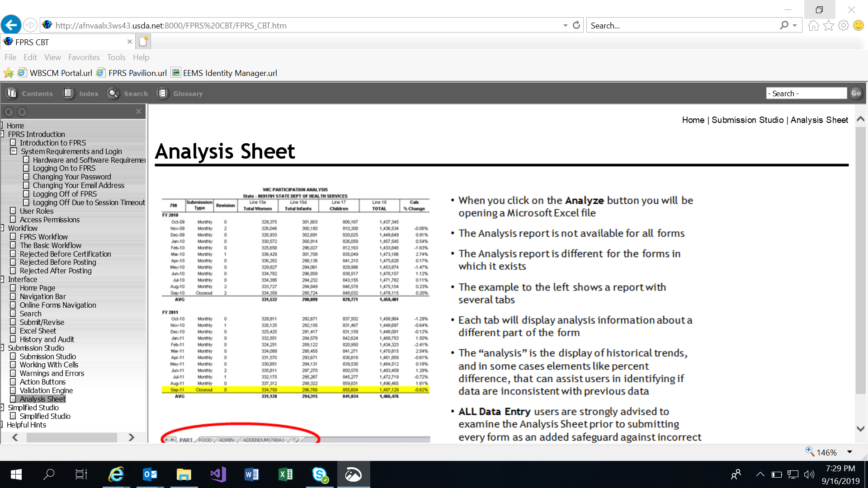Viewport: 868px width, 488px height.
Task: Click the contents pane horizontal scrollbar
Action: click(x=72, y=437)
